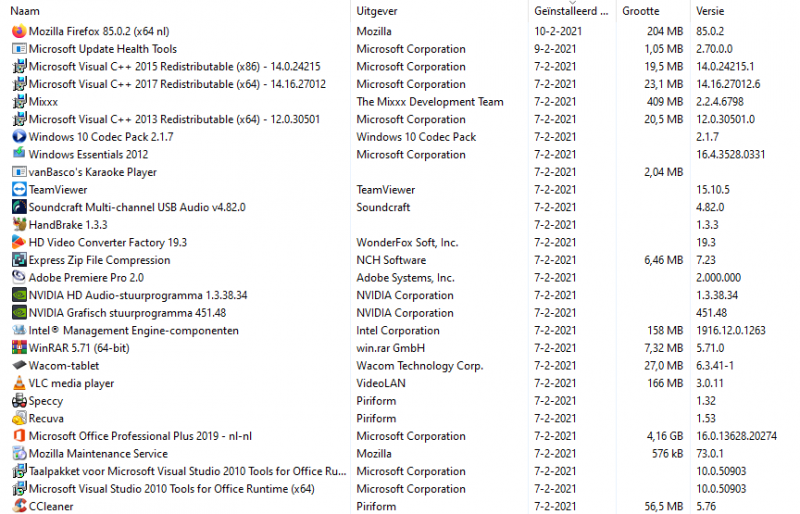Viewport: 800px width, 514px height.
Task: Click the HD Video Converter Factory icon
Action: [19, 242]
